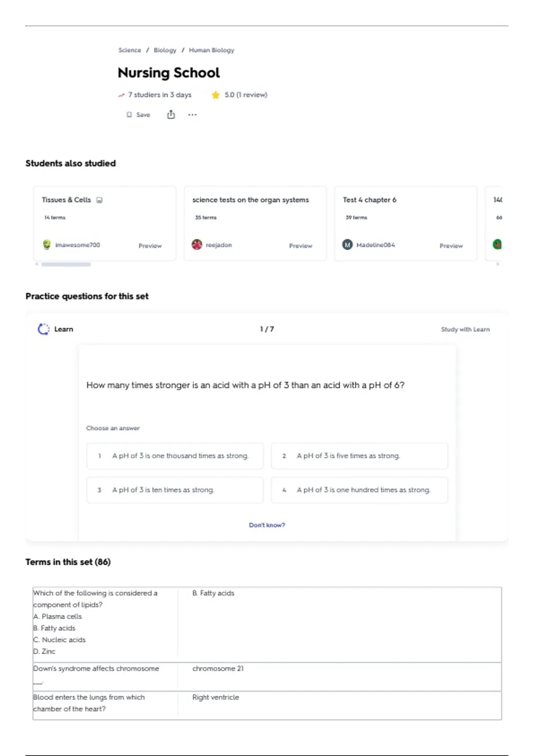This screenshot has height=756, width=534.
Task: Select answer 'five times as strong'
Action: click(x=359, y=456)
